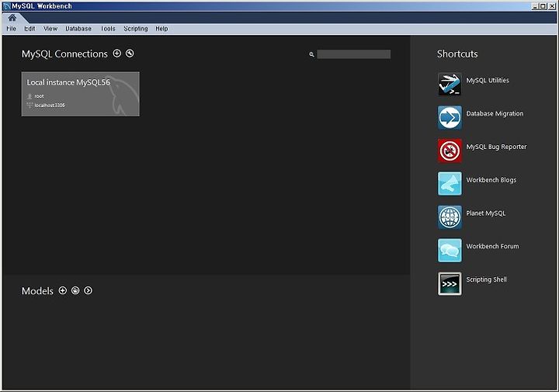
Task: Click the Planet MySQL label
Action: tap(486, 213)
